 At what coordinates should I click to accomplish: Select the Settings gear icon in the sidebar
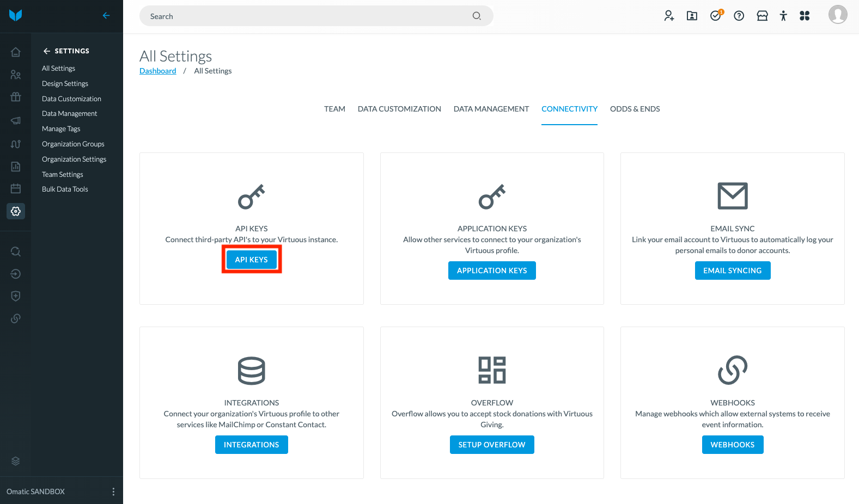(x=16, y=211)
